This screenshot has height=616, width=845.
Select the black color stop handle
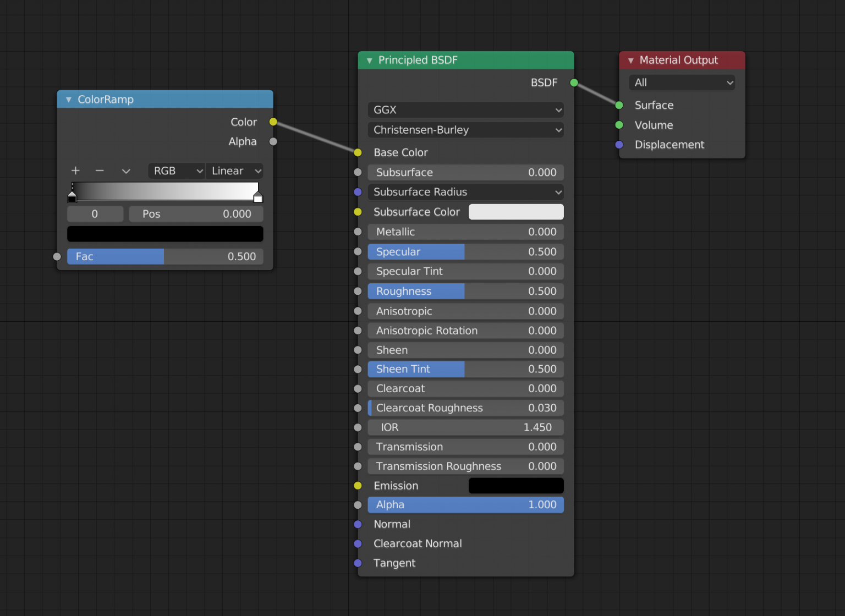72,196
